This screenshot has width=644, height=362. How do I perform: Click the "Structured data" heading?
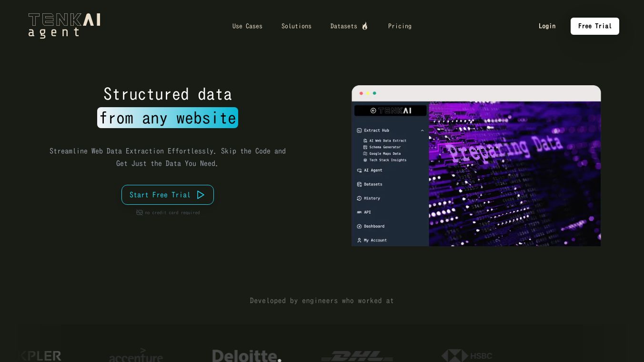click(x=168, y=94)
